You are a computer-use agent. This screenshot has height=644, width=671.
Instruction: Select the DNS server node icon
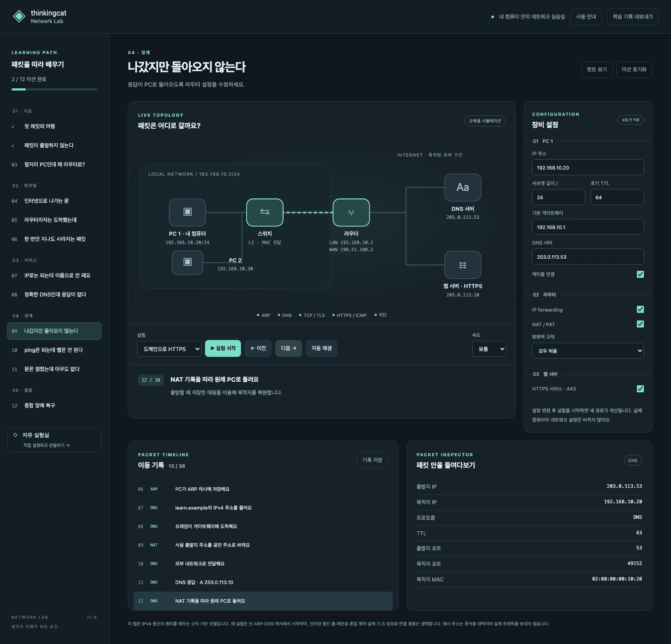[463, 187]
